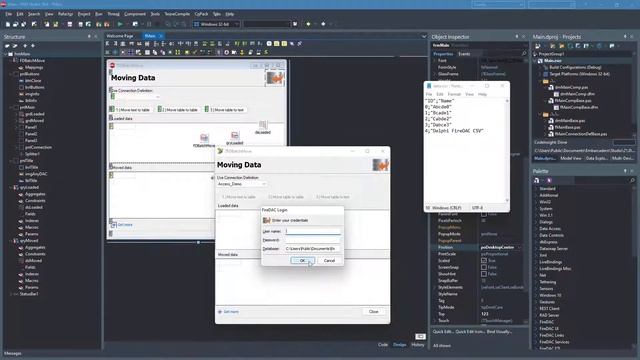Screen dimensions: 640x360
Task: Switch to the Code view tab
Action: pos(382,345)
